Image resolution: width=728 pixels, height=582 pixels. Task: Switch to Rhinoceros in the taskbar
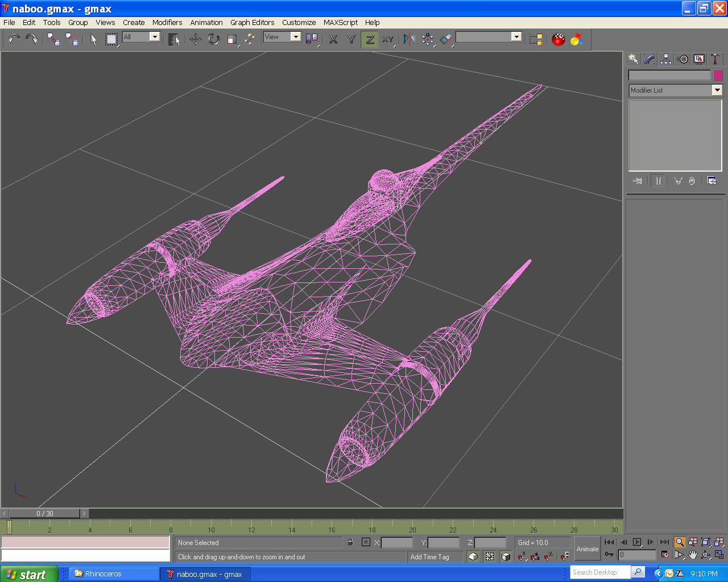114,573
